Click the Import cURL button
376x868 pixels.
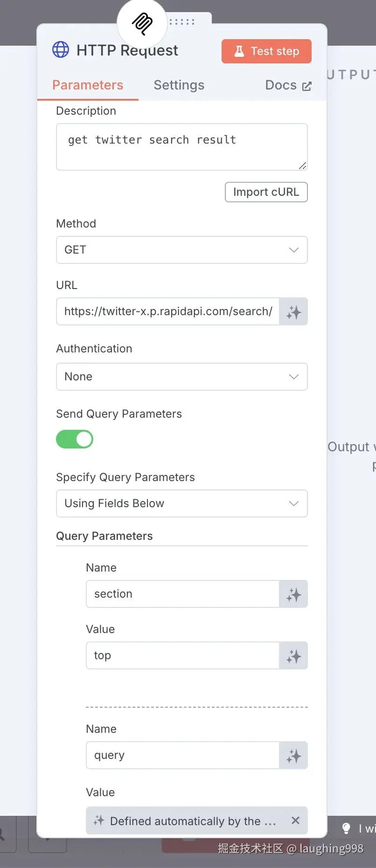pyautogui.click(x=266, y=192)
